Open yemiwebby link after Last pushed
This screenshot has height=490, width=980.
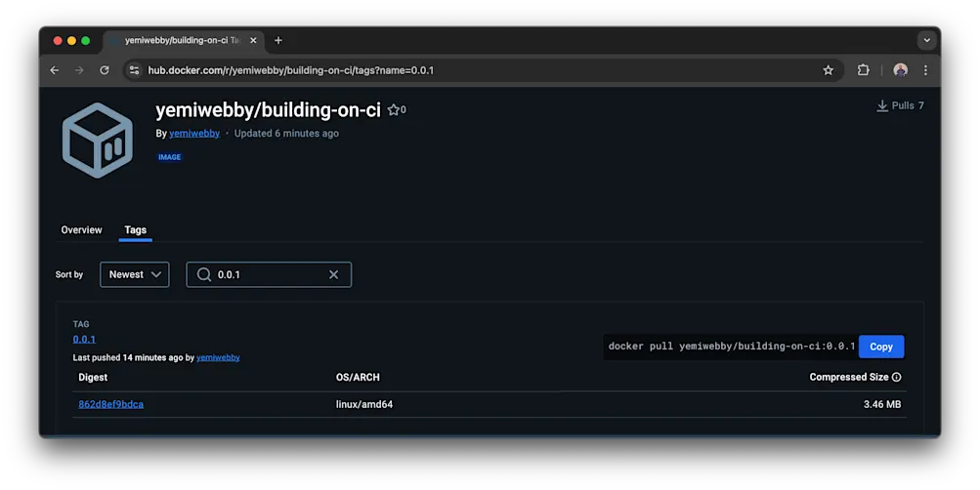pos(218,357)
